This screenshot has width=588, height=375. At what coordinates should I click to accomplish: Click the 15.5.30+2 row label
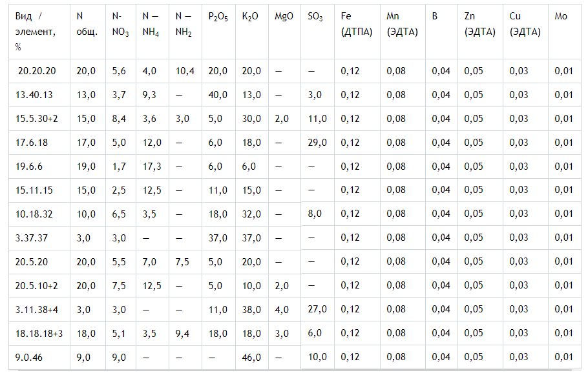(x=37, y=119)
